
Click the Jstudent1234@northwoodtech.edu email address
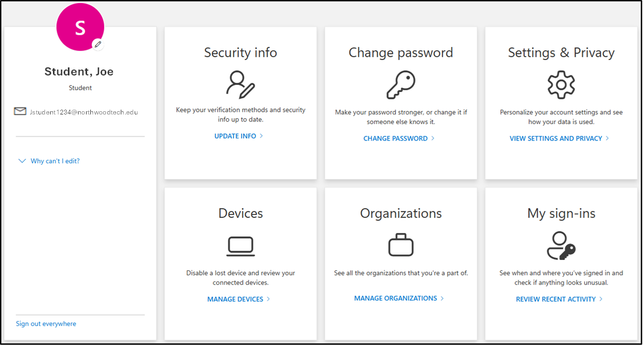[x=83, y=112]
